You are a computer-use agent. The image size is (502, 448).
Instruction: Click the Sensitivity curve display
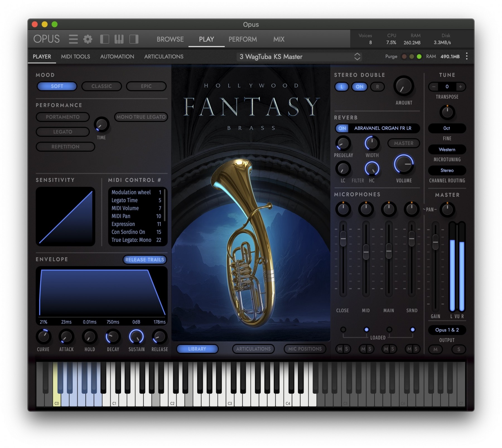66,216
